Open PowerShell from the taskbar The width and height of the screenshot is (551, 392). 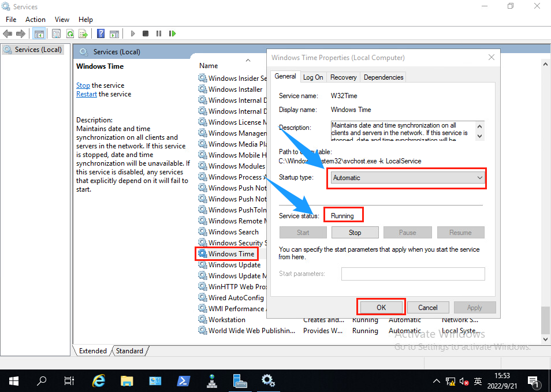coord(184,381)
